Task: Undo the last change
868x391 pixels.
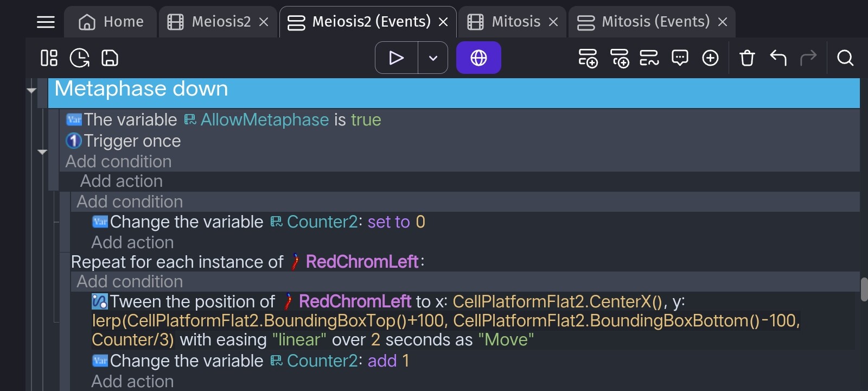Action: (778, 58)
